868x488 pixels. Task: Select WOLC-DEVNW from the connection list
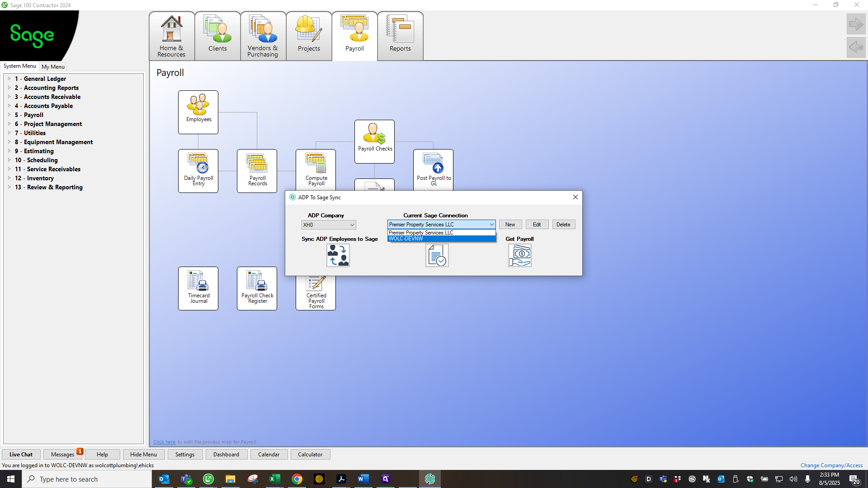click(441, 239)
